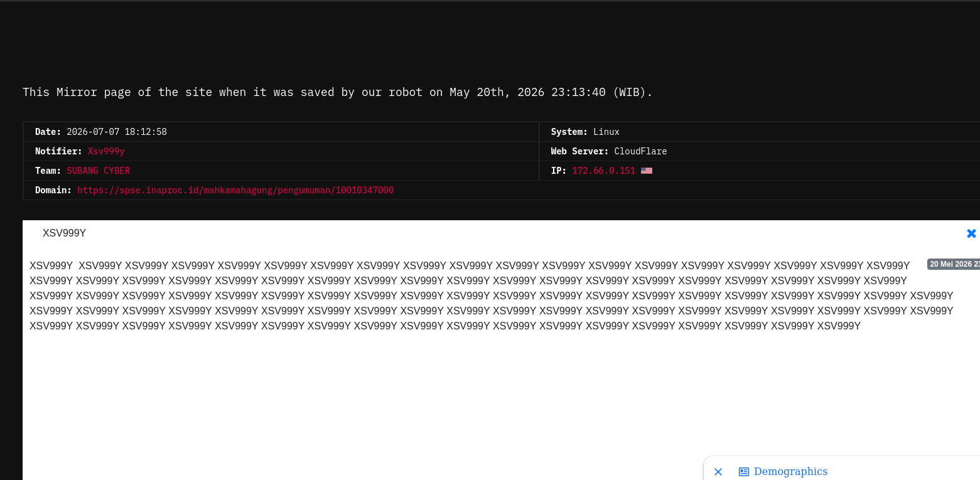Screen dimensions: 980x480
Task: Click the Team: label
Action: click(x=48, y=171)
